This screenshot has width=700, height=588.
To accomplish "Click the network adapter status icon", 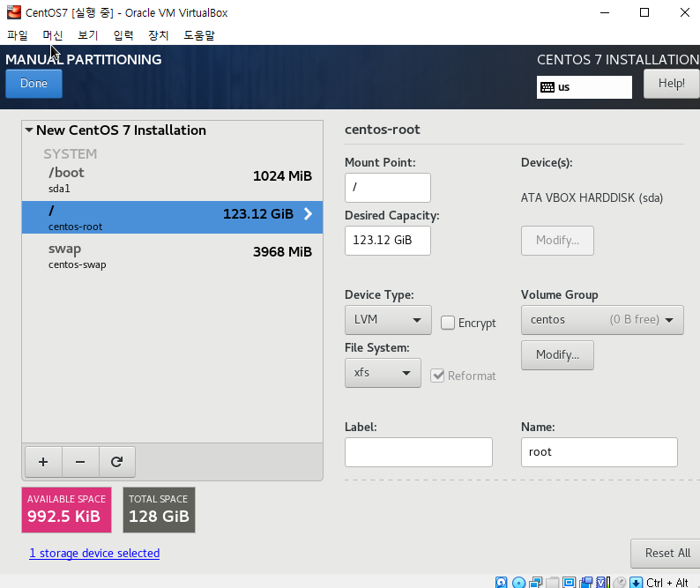I will point(536,582).
